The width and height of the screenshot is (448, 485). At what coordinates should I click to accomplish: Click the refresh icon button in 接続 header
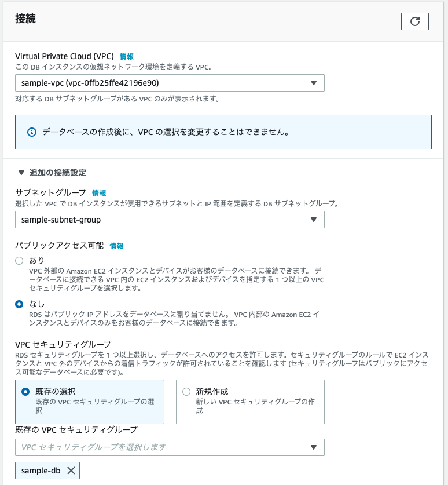pos(414,21)
